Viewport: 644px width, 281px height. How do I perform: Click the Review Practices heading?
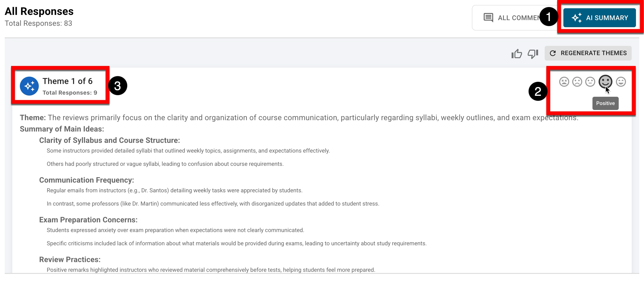pos(70,259)
